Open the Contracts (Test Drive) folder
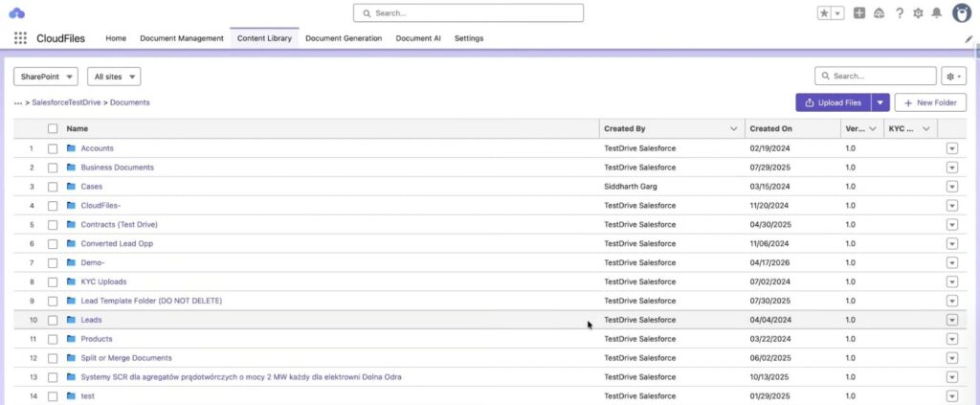The image size is (980, 405). [x=119, y=224]
